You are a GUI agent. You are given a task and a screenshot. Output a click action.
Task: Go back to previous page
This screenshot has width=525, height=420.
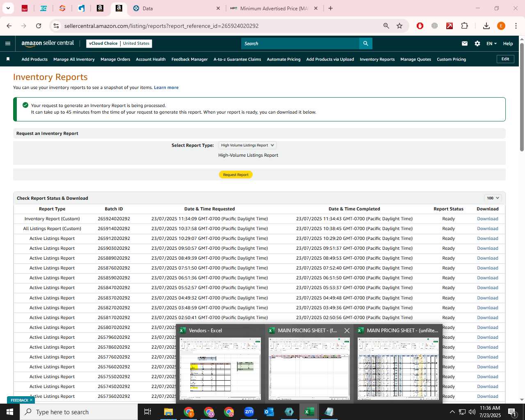pos(9,26)
